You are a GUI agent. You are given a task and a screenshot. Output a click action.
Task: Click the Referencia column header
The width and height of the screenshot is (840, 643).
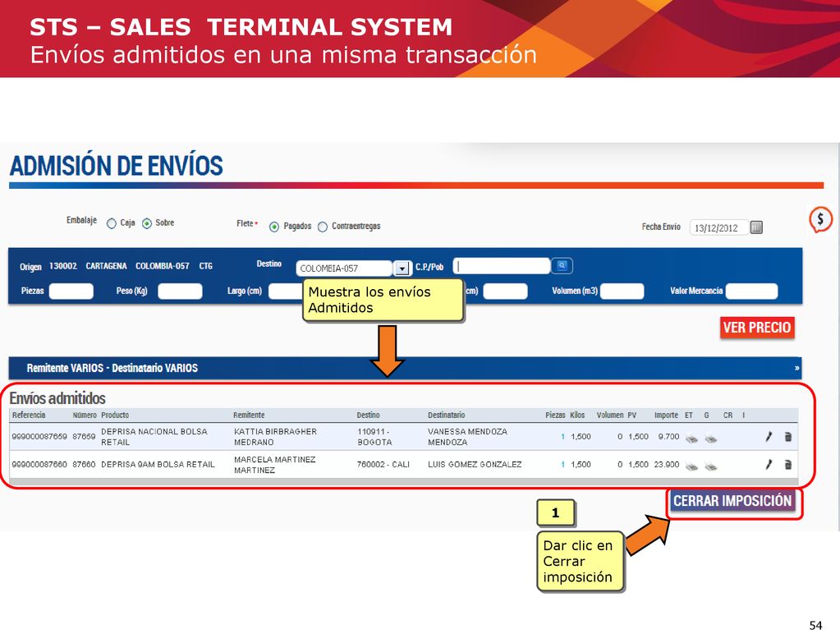click(x=29, y=416)
